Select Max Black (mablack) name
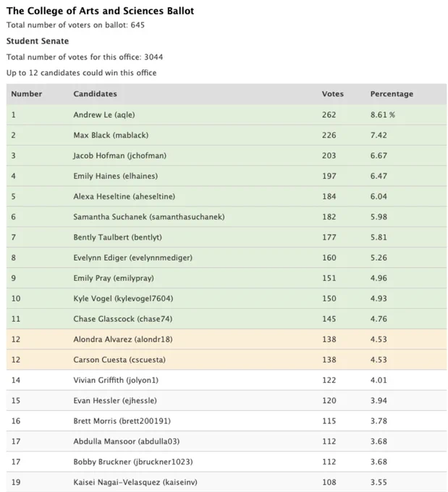The image size is (448, 492). 111,135
